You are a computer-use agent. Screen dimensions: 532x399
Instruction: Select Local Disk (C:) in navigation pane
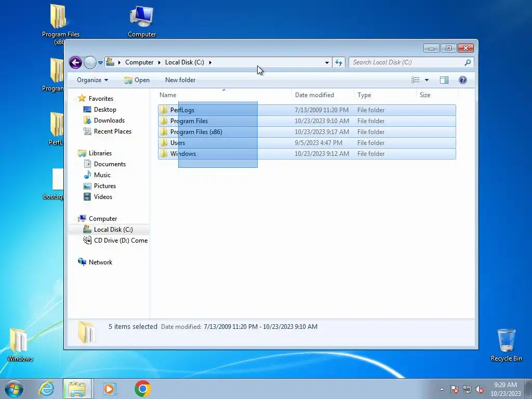pos(108,229)
